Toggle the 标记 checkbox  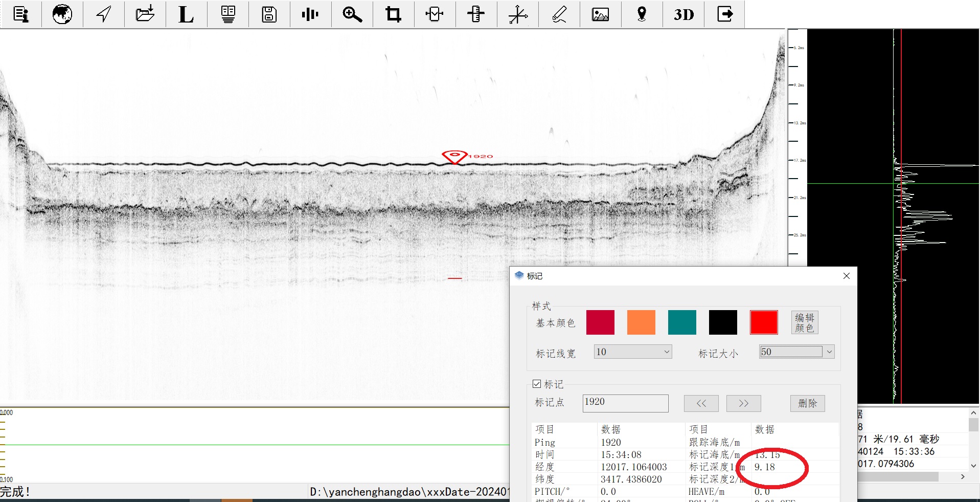(537, 384)
